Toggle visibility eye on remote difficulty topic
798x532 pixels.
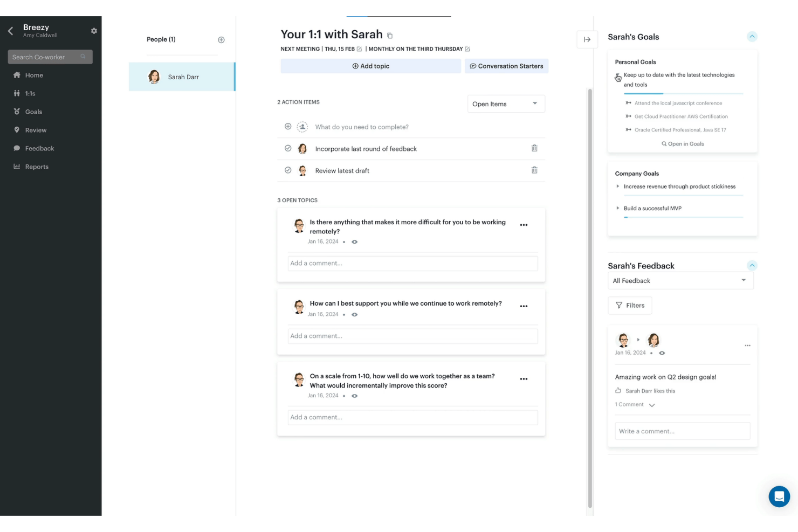pyautogui.click(x=355, y=242)
